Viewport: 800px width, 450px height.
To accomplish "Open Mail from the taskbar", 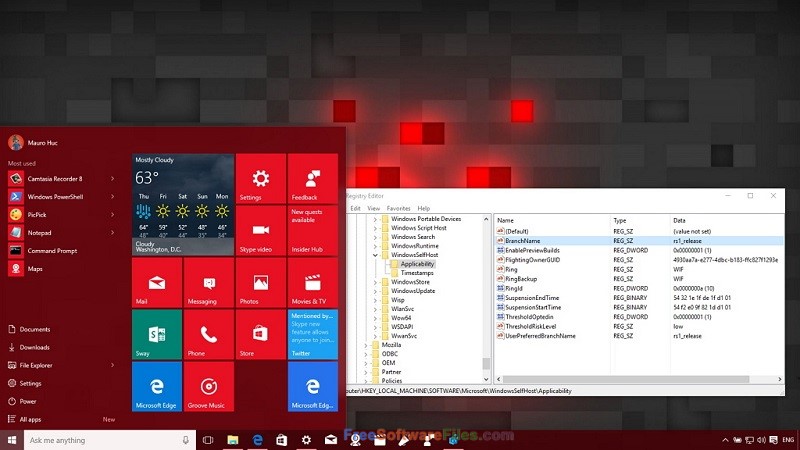I will point(331,440).
